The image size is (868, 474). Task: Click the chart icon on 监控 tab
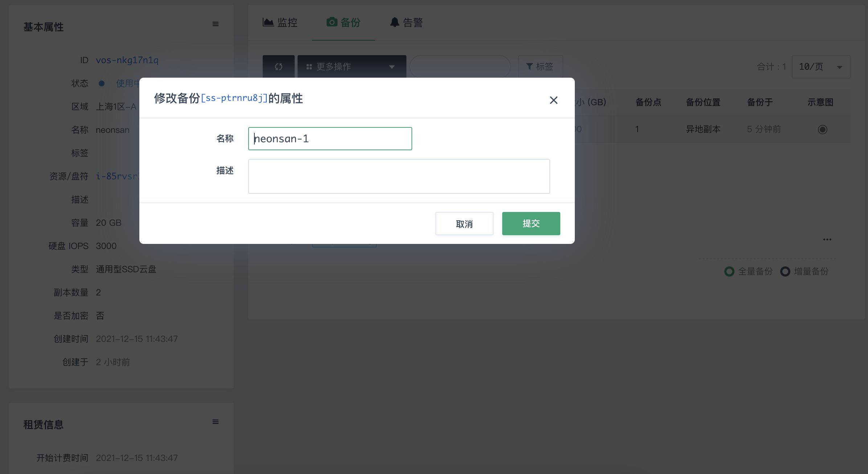[x=268, y=22]
